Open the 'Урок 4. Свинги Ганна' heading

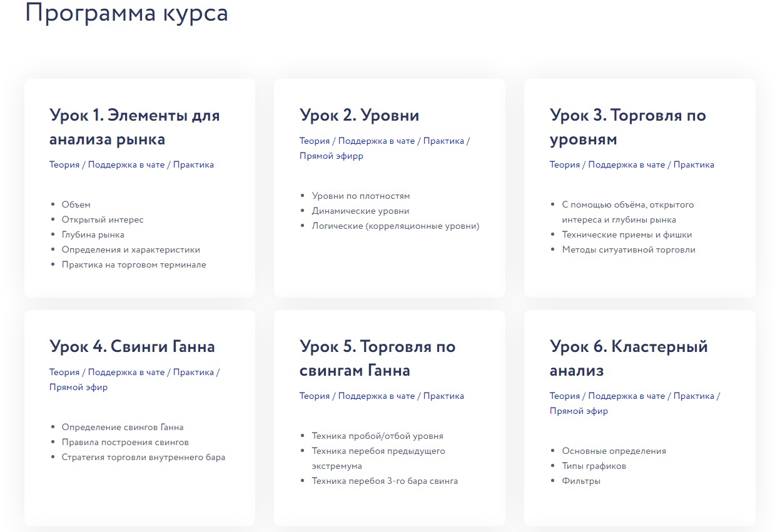tap(132, 346)
